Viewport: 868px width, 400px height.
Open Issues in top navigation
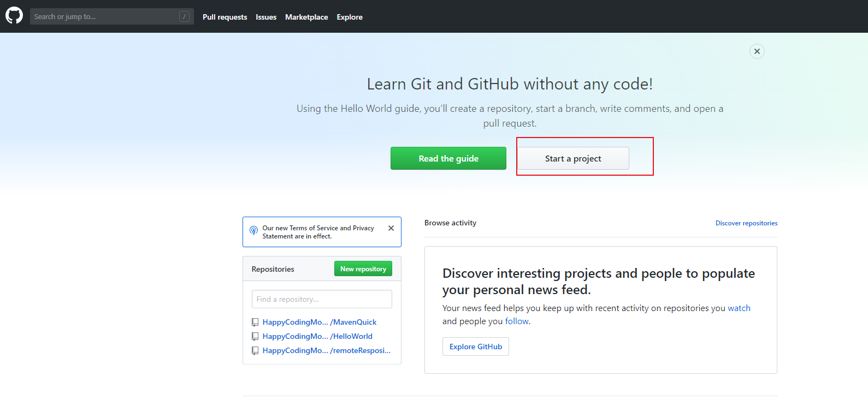pos(266,17)
